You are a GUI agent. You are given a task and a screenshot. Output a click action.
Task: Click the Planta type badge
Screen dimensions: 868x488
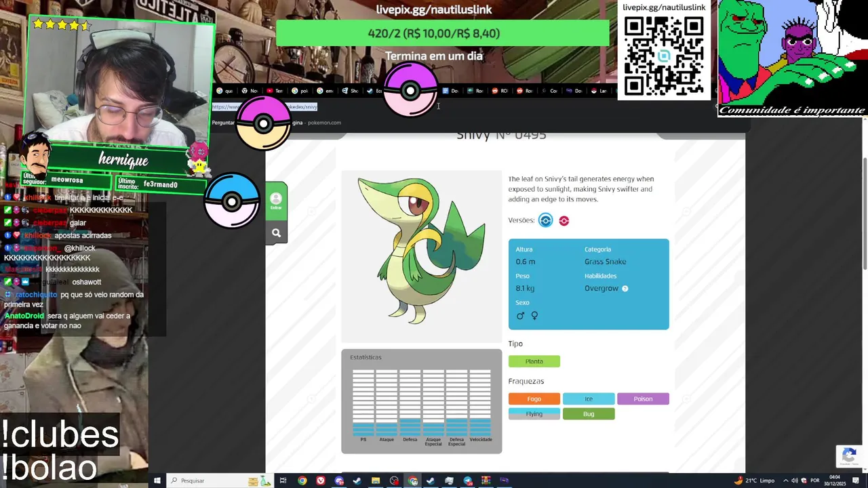pos(534,361)
